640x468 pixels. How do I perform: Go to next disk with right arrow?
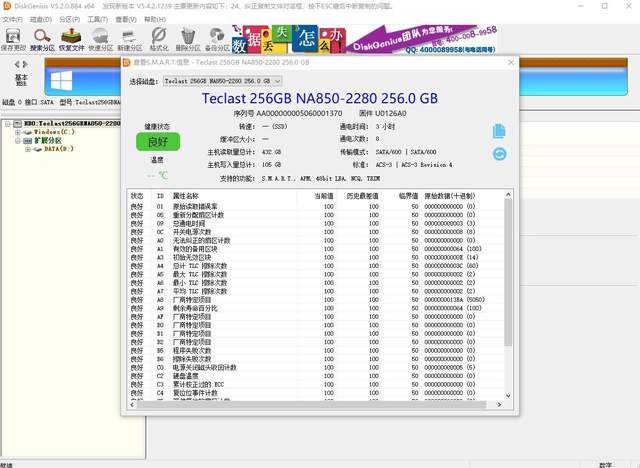point(25,64)
